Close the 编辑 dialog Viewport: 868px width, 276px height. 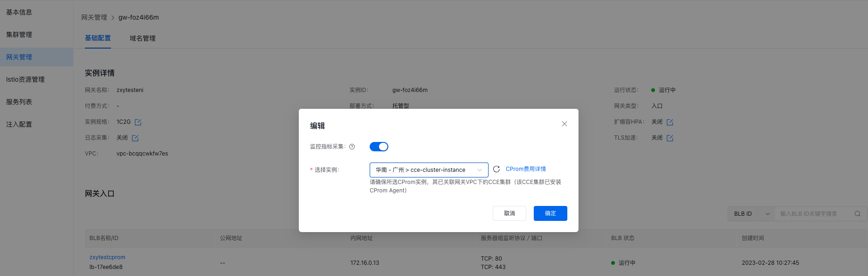tap(565, 124)
